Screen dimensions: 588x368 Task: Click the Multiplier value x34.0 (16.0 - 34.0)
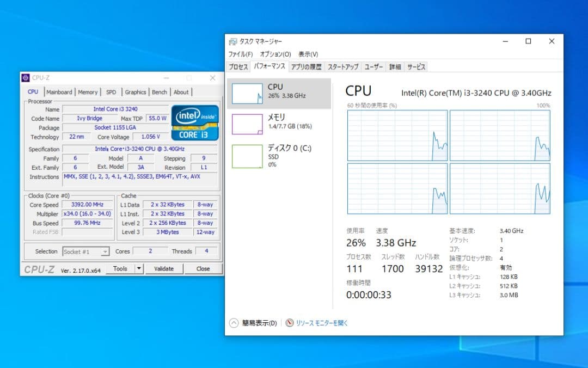tap(87, 214)
